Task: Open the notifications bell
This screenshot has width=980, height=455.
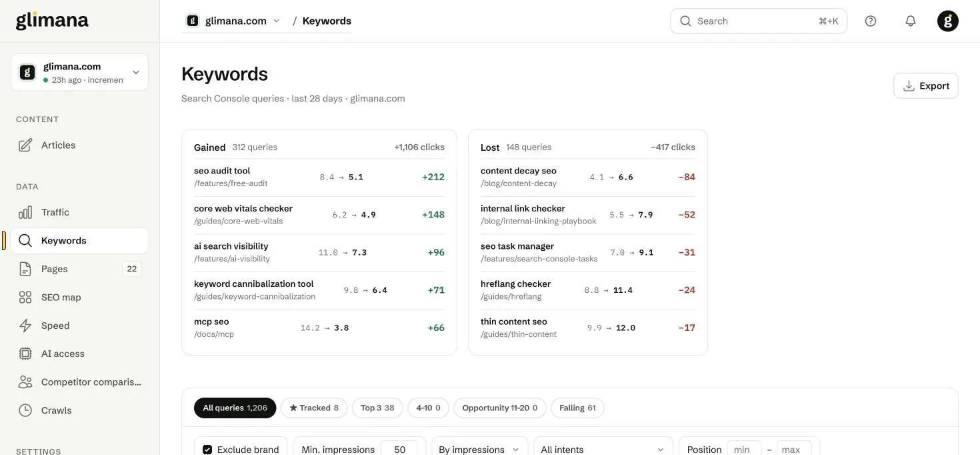Action: pos(911,21)
